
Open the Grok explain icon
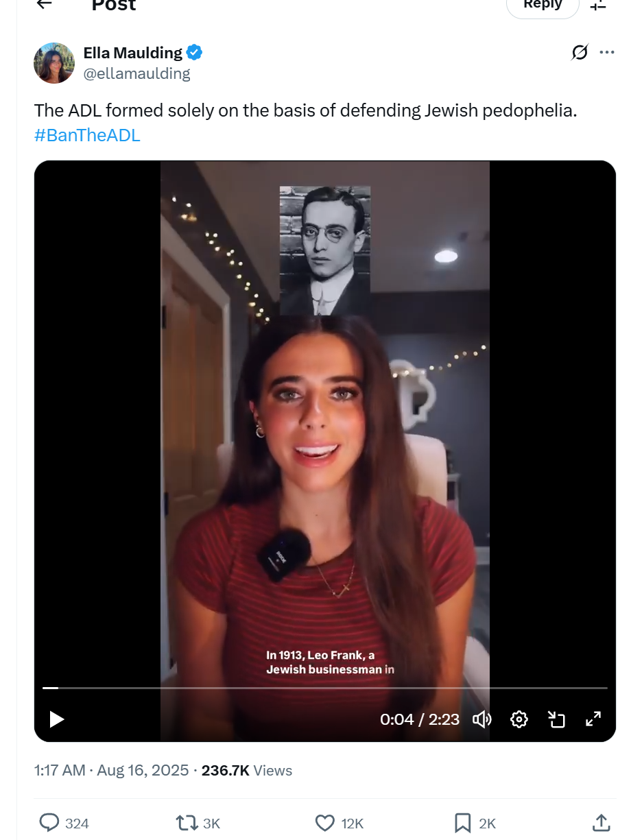coord(580,52)
